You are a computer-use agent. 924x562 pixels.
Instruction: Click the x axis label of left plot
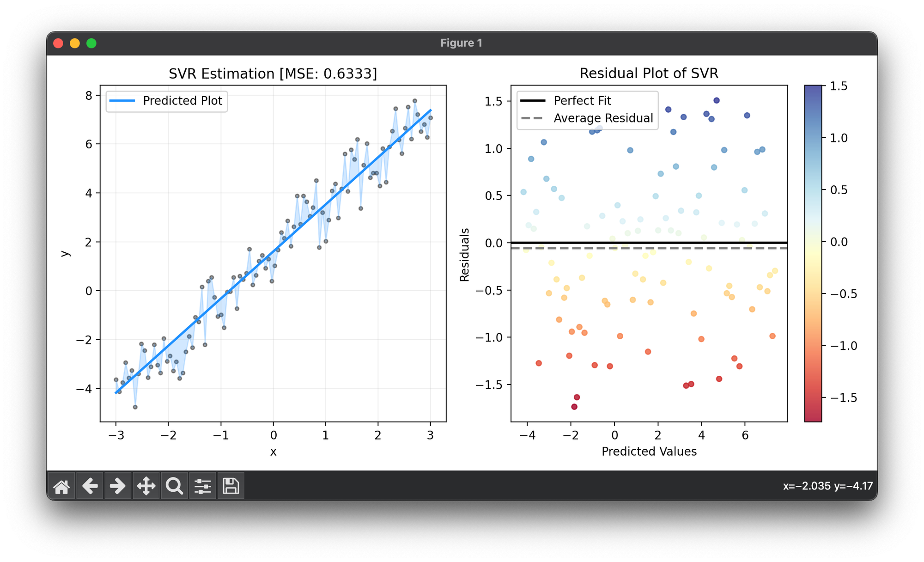tap(274, 452)
